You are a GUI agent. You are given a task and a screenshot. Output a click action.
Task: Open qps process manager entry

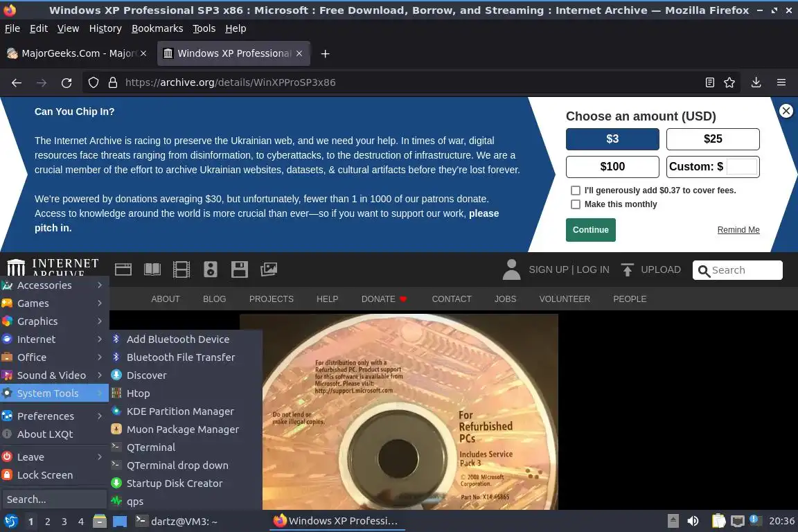pos(185,502)
